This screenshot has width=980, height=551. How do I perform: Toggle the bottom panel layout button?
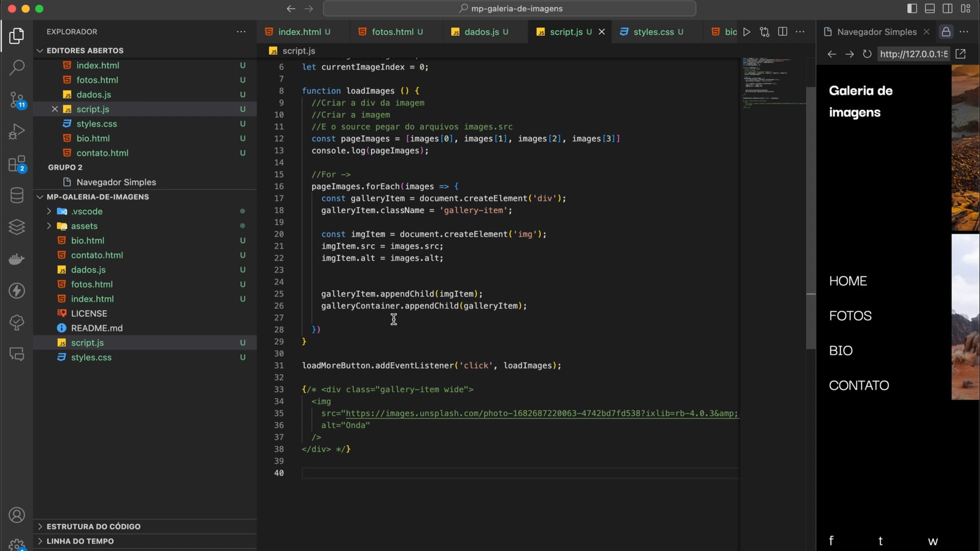(930, 9)
